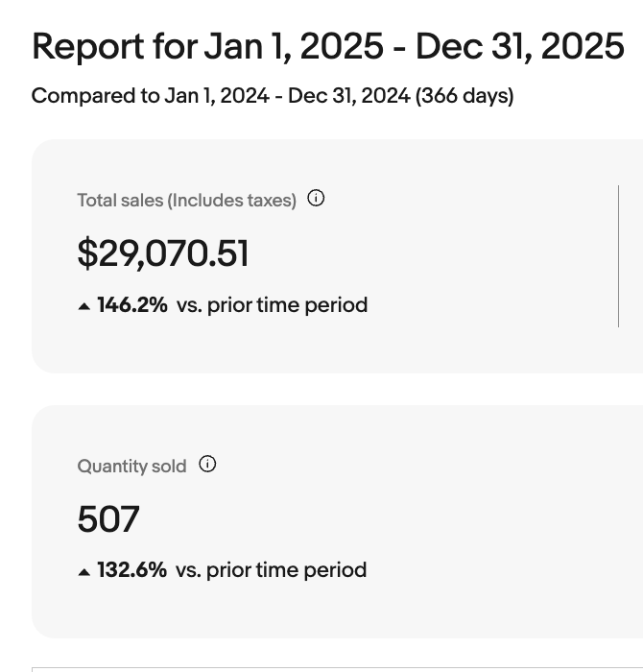Viewport: 643px width, 672px height.
Task: Click the Total sales (Includes taxes) label
Action: (x=186, y=201)
